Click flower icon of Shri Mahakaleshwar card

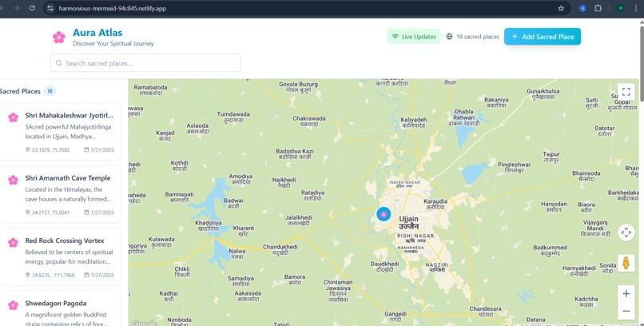[13, 117]
